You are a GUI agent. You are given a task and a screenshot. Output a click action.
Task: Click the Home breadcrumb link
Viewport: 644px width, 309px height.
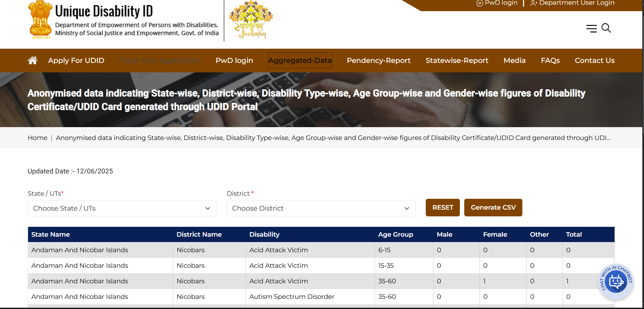38,138
